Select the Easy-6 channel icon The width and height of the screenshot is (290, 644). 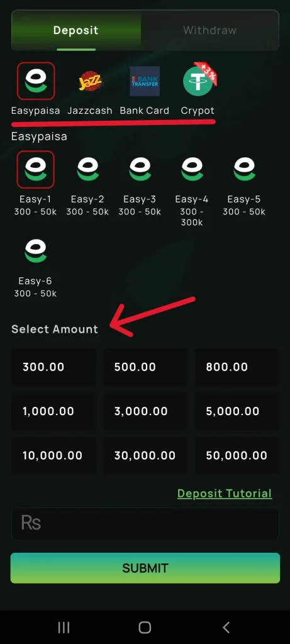click(36, 252)
